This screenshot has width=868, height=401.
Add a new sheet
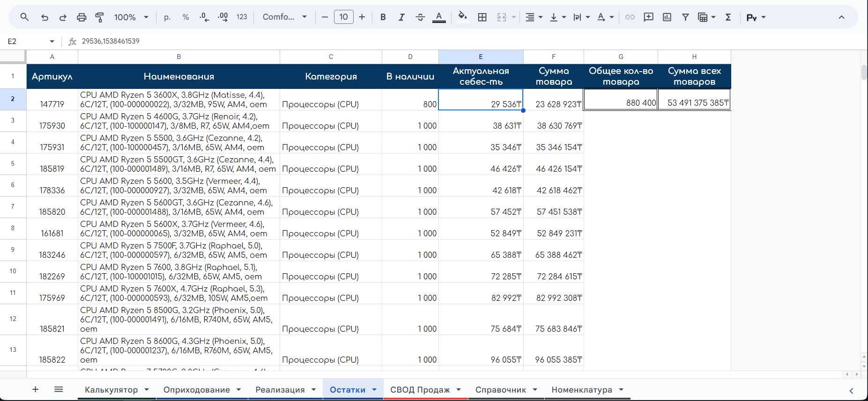[35, 389]
